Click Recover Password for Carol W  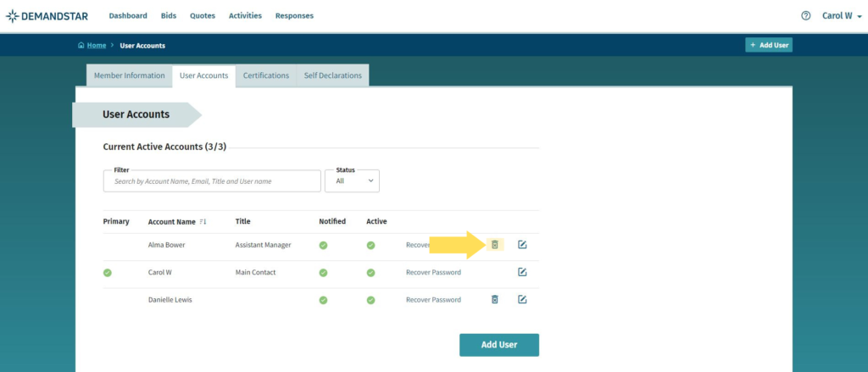(433, 273)
